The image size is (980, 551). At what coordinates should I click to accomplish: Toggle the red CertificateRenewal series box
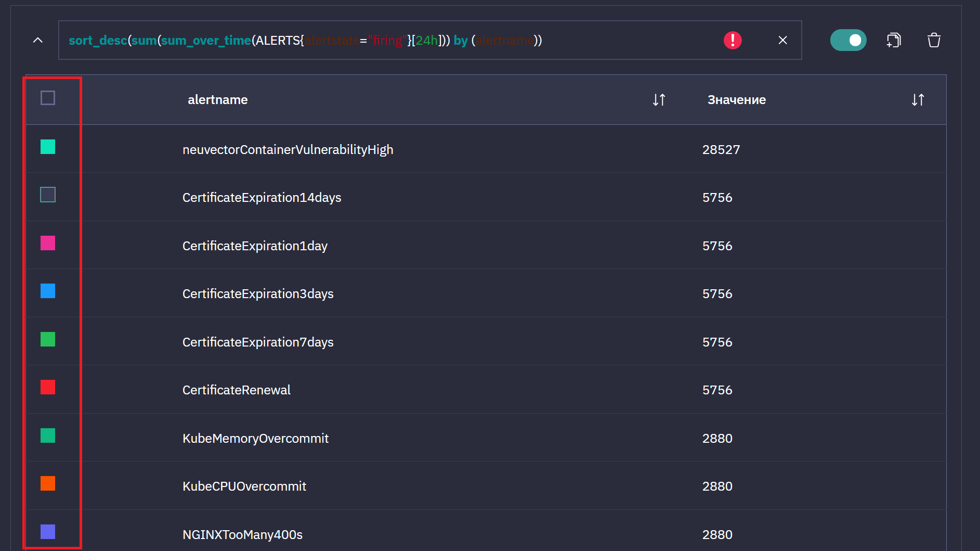tap(48, 387)
